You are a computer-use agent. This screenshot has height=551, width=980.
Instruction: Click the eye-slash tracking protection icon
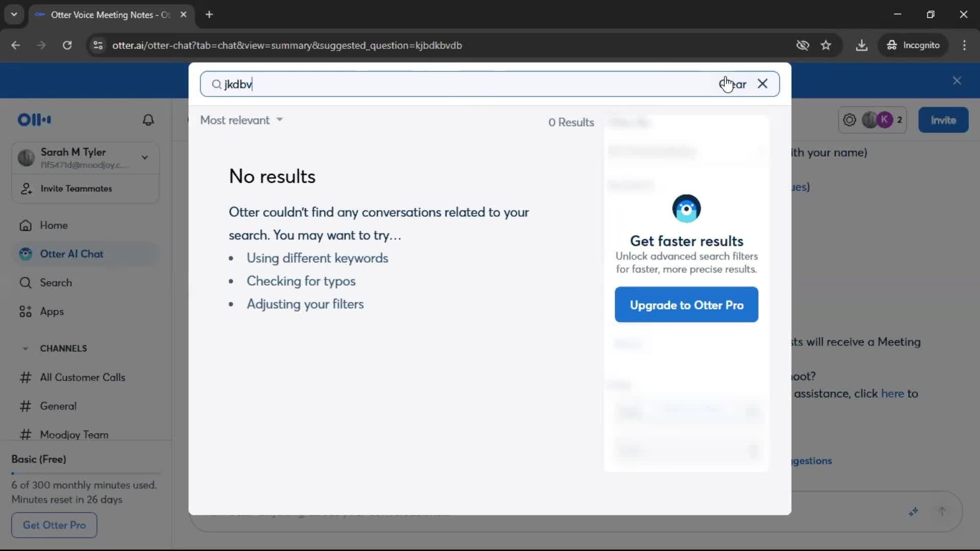[802, 45]
